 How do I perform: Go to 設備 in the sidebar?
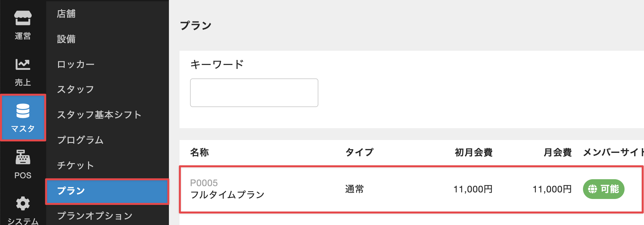pyautogui.click(x=66, y=39)
